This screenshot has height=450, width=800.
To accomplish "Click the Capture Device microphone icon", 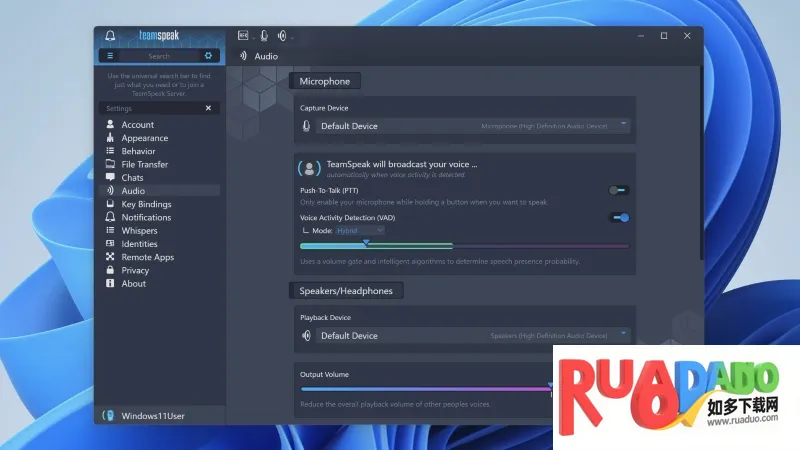I will click(x=306, y=126).
